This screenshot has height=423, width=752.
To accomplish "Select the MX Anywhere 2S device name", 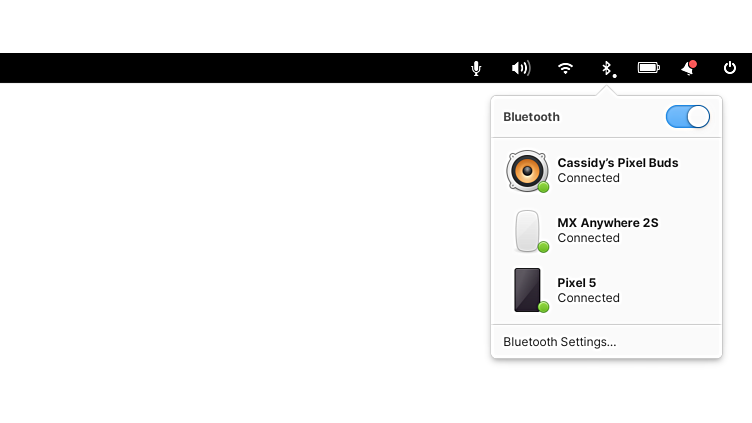I will point(608,223).
